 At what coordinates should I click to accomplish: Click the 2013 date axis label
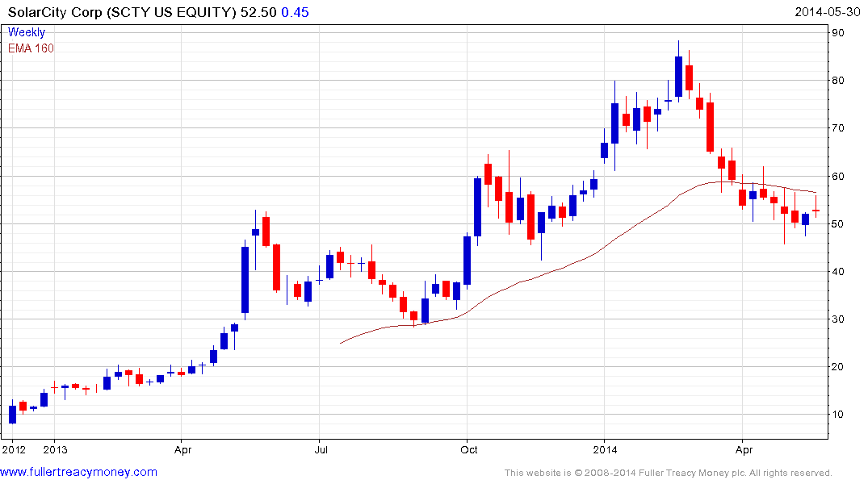click(56, 449)
